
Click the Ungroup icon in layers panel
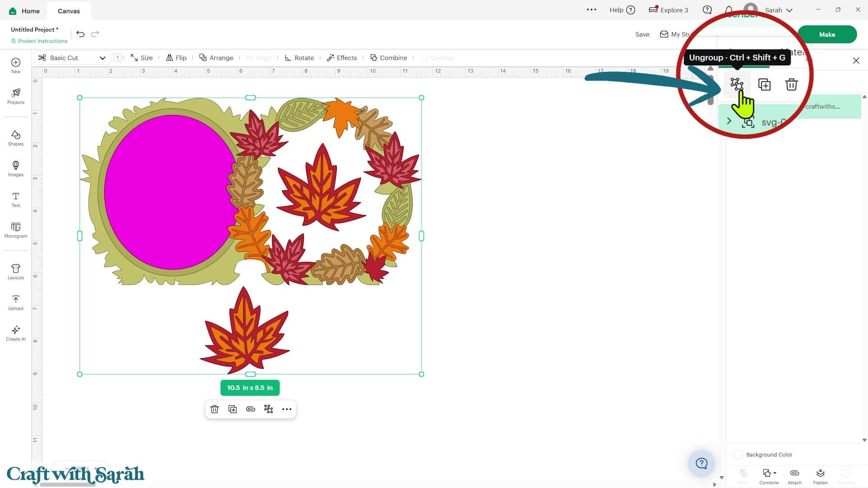click(737, 84)
